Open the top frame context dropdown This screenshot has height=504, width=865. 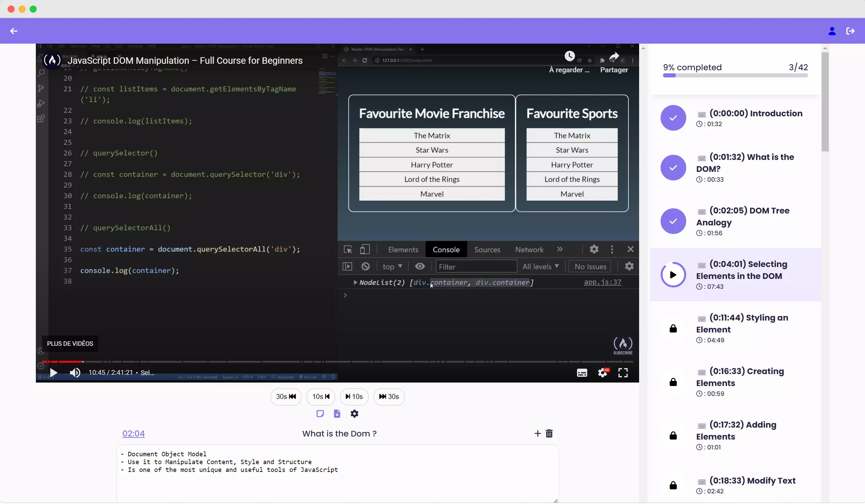392,267
